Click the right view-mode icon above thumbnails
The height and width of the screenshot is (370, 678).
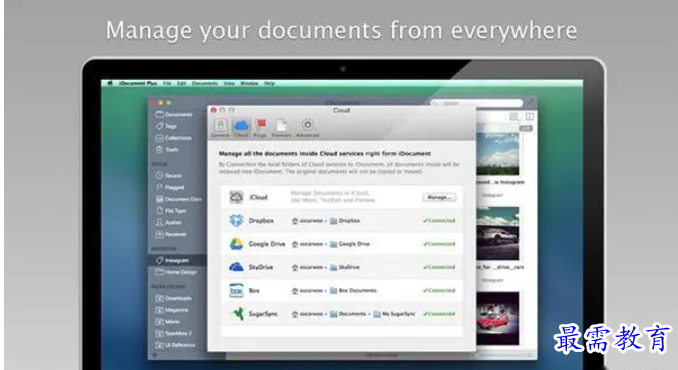(530, 117)
